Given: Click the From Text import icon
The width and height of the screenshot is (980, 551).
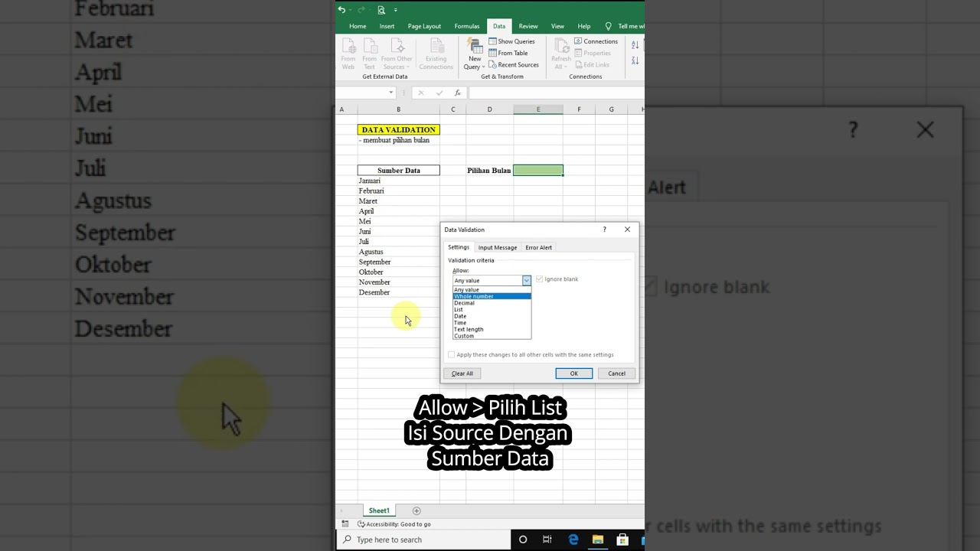Looking at the screenshot, I should coord(370,54).
